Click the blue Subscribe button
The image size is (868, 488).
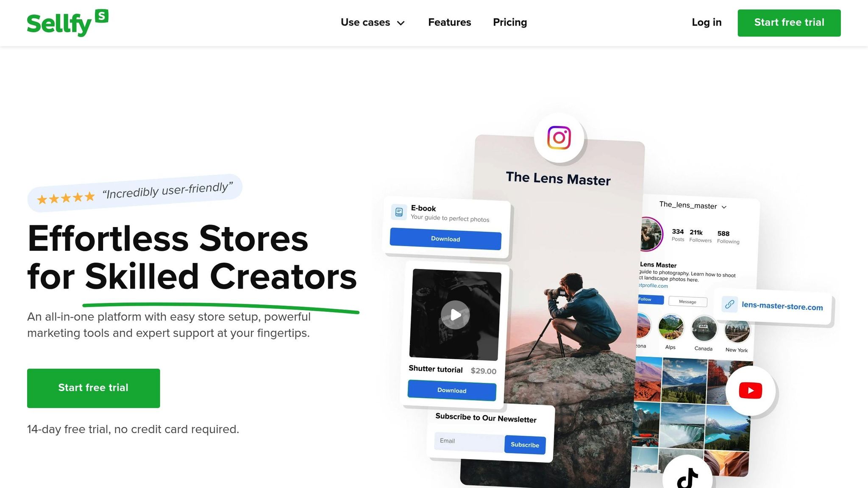point(525,445)
